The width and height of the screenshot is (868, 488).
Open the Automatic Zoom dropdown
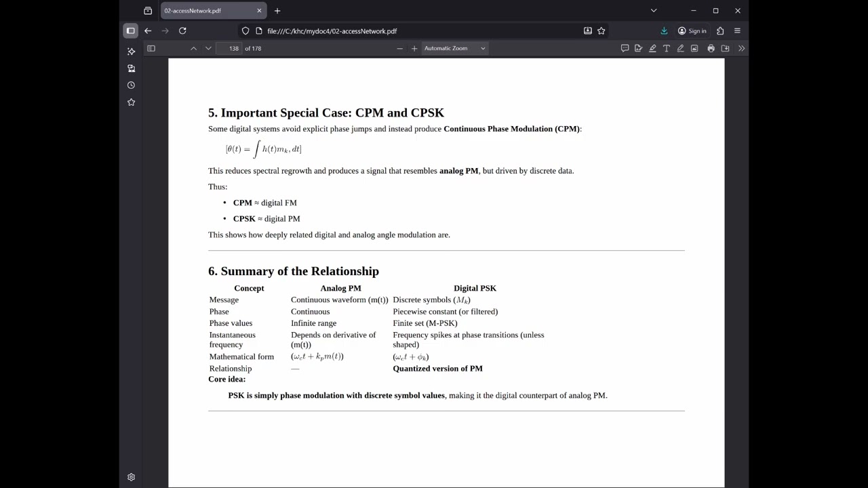coord(454,48)
